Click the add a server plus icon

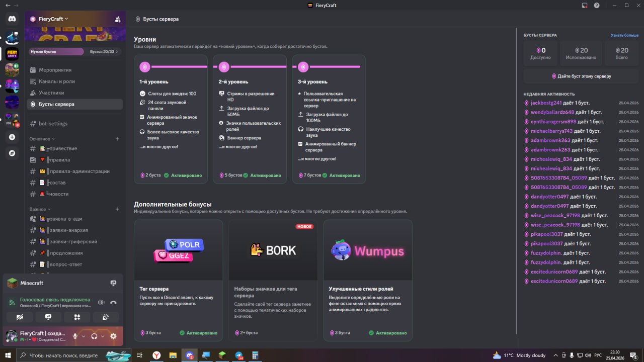(12, 137)
